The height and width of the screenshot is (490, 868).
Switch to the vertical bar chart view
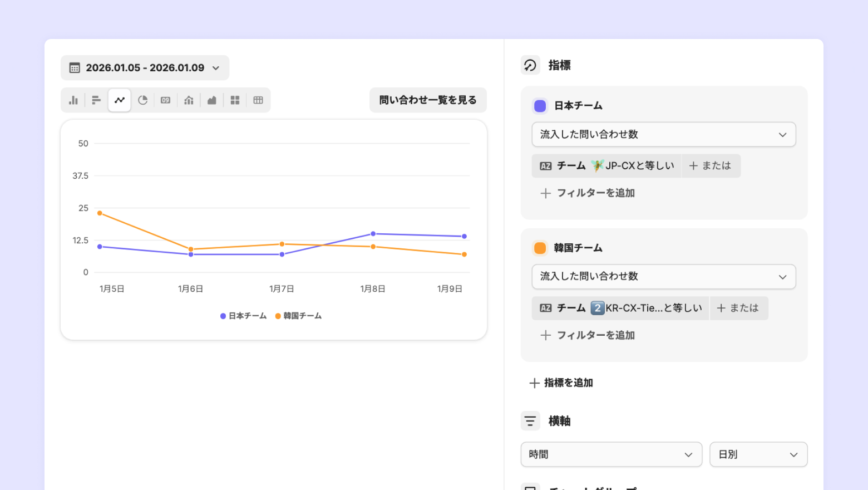click(73, 100)
